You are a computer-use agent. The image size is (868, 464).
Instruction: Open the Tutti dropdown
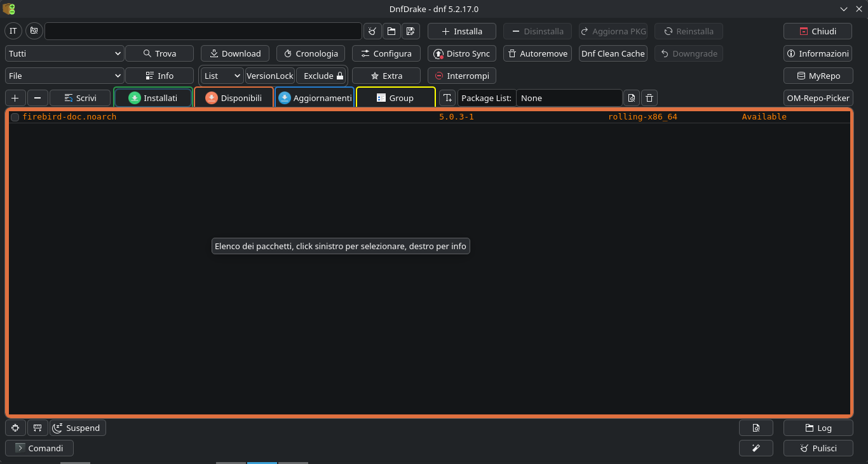point(64,53)
